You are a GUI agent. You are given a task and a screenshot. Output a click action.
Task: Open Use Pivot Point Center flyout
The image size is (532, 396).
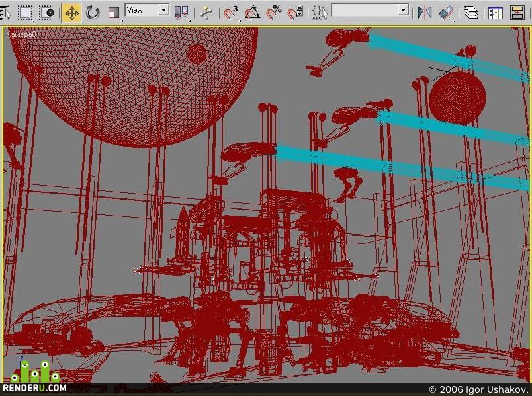[x=181, y=13]
